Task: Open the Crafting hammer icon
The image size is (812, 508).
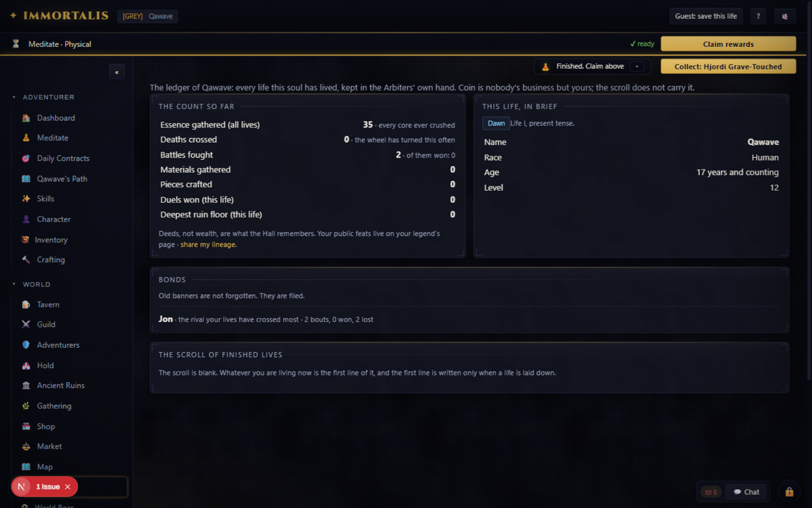Action: click(x=26, y=260)
